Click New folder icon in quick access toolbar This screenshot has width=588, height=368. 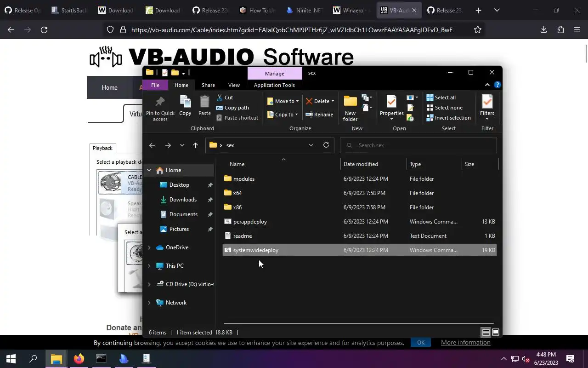click(175, 72)
